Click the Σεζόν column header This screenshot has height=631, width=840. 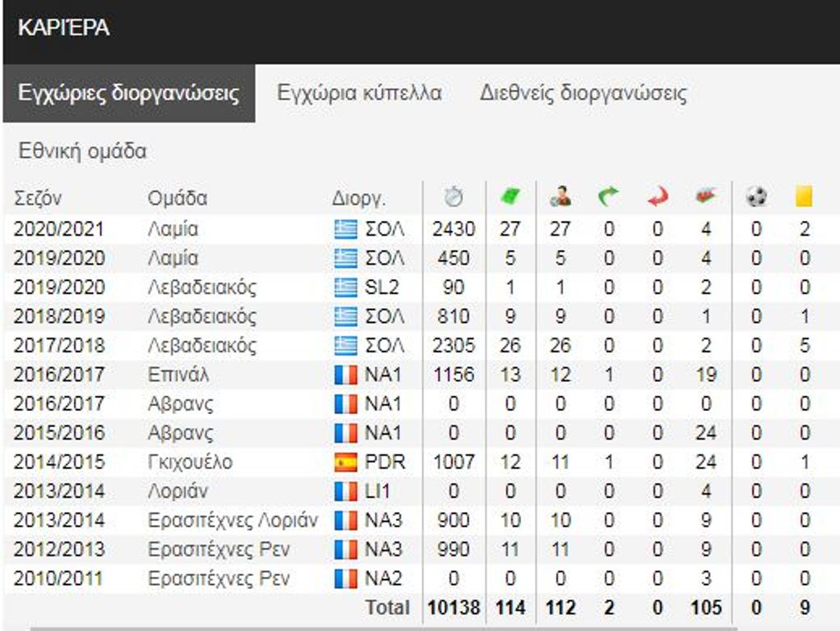(x=38, y=198)
